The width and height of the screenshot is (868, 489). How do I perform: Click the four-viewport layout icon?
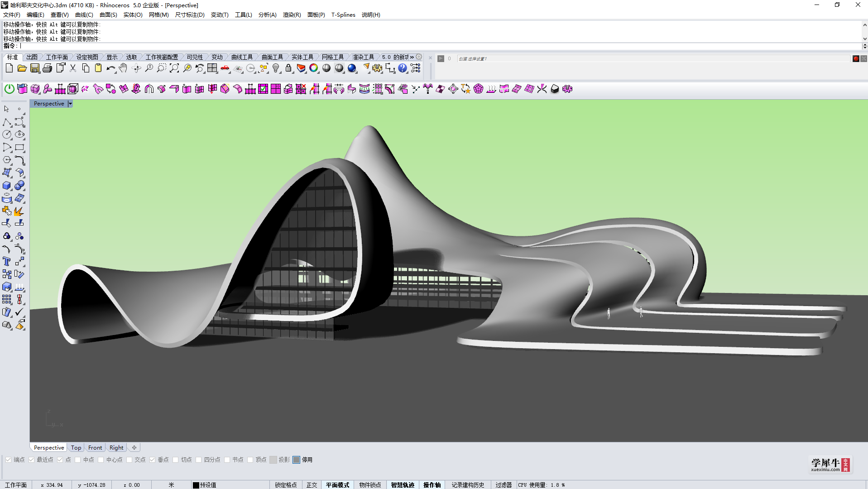(x=212, y=68)
